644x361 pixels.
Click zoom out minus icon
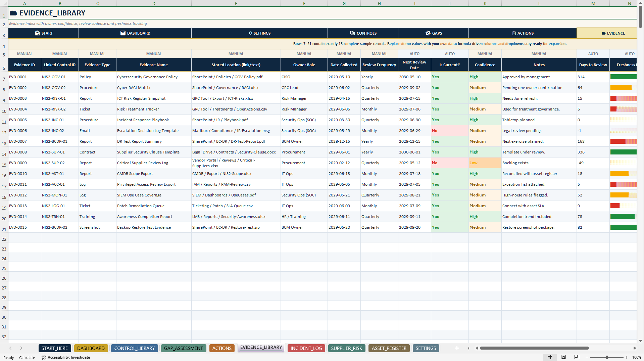click(587, 357)
